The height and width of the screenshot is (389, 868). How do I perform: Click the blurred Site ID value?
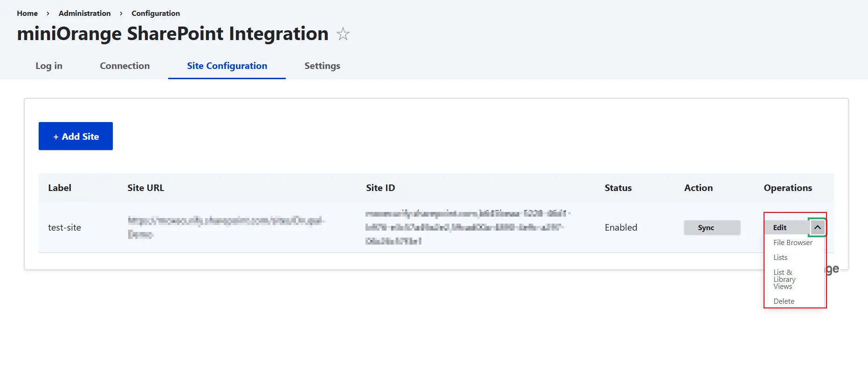pos(468,227)
